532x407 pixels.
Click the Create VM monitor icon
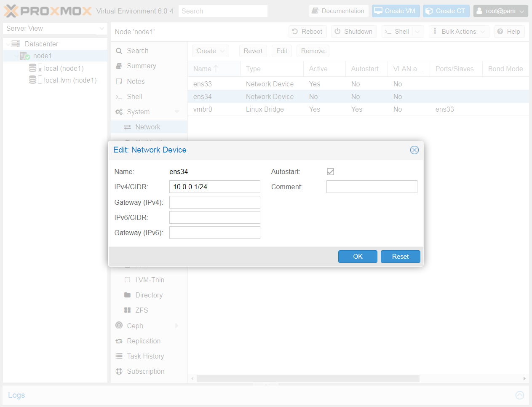[378, 11]
